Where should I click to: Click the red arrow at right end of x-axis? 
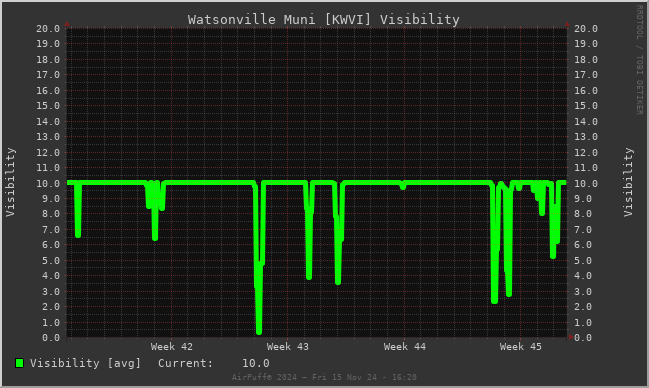pos(571,337)
